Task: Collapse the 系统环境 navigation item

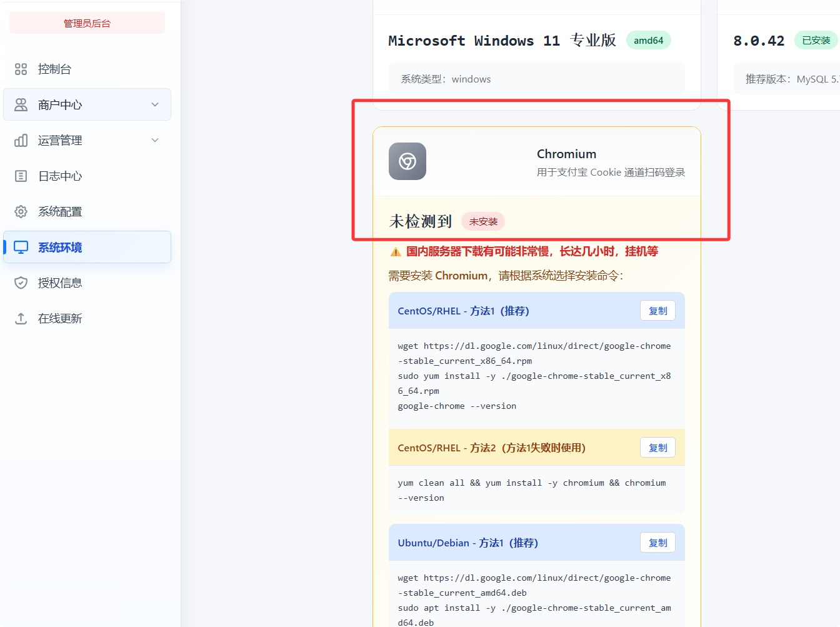Action: [87, 247]
